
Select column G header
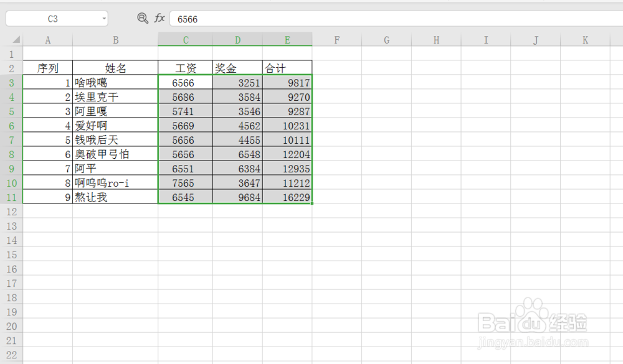coord(387,40)
